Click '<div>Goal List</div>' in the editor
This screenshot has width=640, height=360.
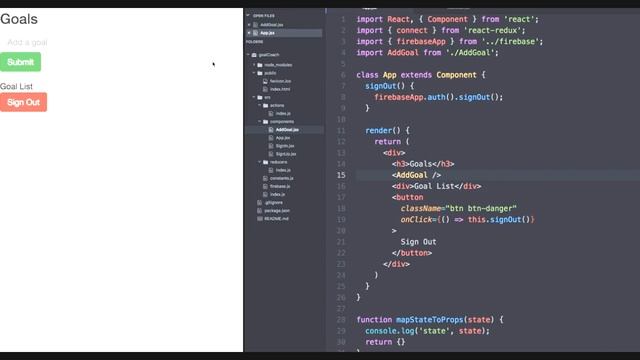pos(436,186)
